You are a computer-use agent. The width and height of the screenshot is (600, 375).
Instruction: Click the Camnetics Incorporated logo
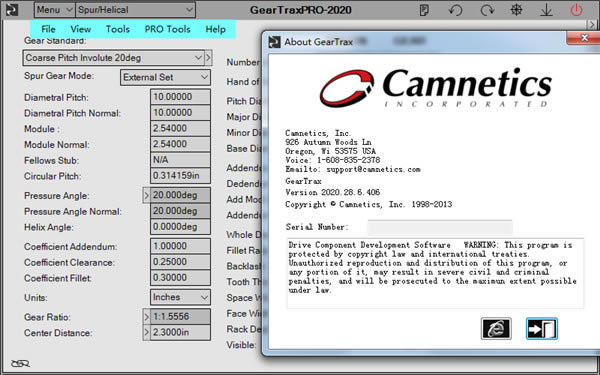coord(435,88)
